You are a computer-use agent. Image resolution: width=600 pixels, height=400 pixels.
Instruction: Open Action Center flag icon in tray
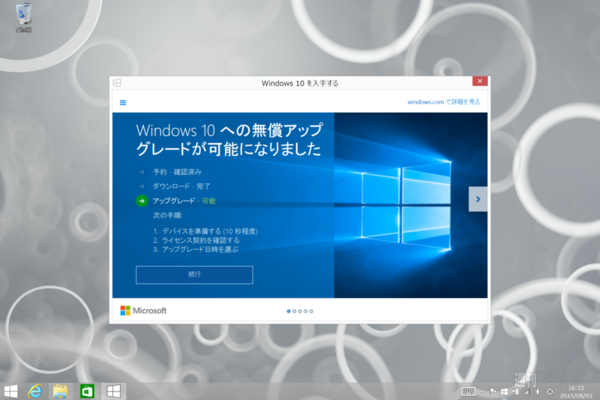tap(493, 391)
